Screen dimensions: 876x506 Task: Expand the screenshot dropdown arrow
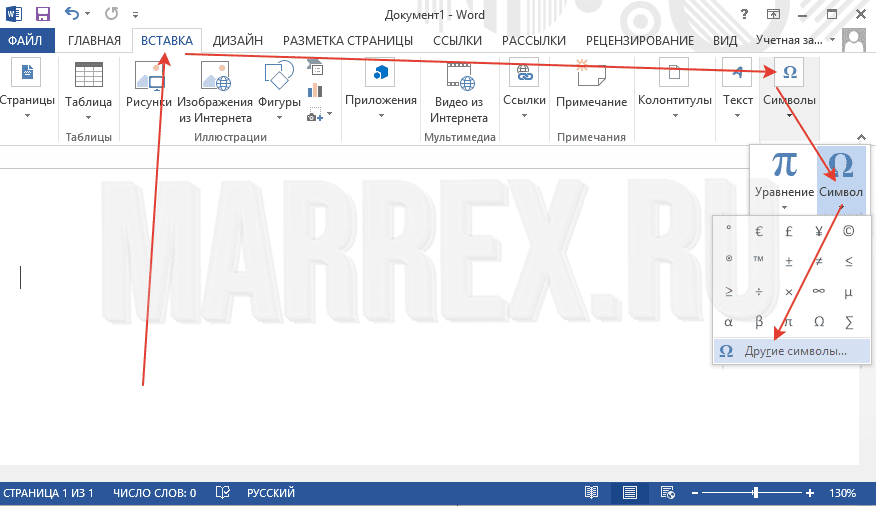coord(330,114)
